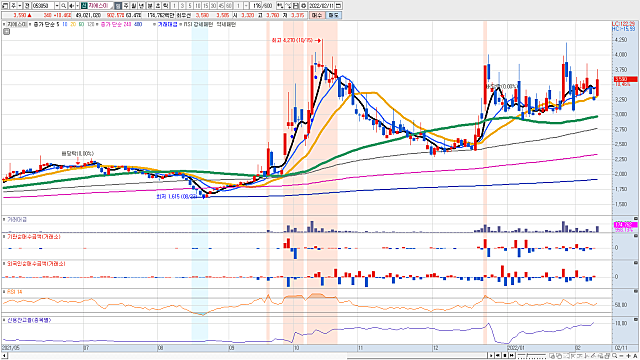
Task: Click the 매도 sell button
Action: click(x=332, y=15)
